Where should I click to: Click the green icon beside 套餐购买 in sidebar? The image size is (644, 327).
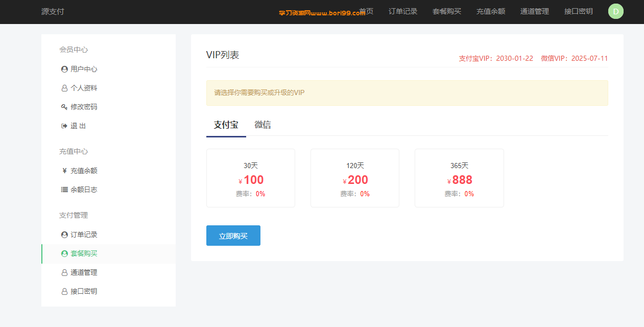tap(64, 253)
